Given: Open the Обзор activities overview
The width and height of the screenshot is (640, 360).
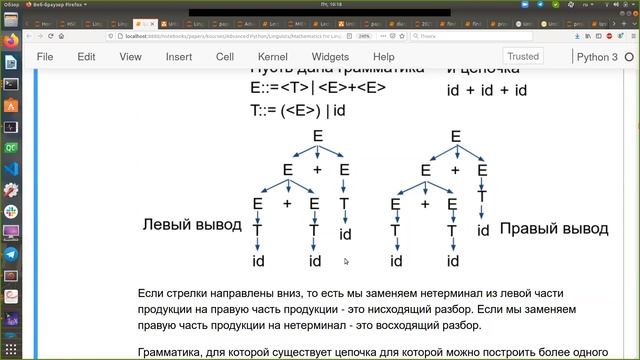Looking at the screenshot, I should [x=11, y=4].
